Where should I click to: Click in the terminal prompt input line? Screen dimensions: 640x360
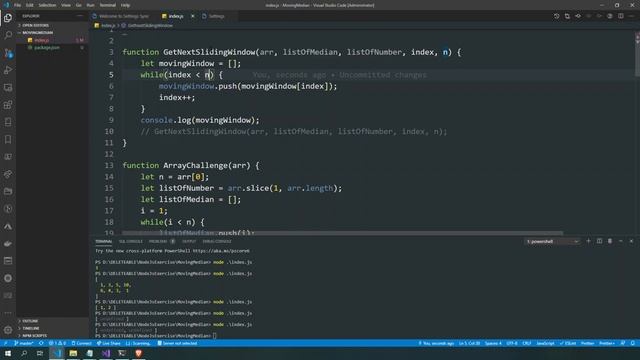tap(216, 336)
